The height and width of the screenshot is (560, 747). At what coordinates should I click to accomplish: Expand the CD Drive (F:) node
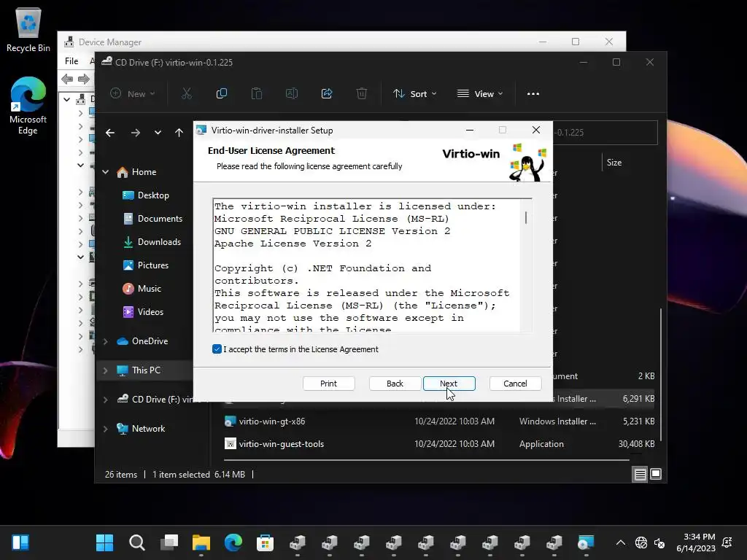105,399
